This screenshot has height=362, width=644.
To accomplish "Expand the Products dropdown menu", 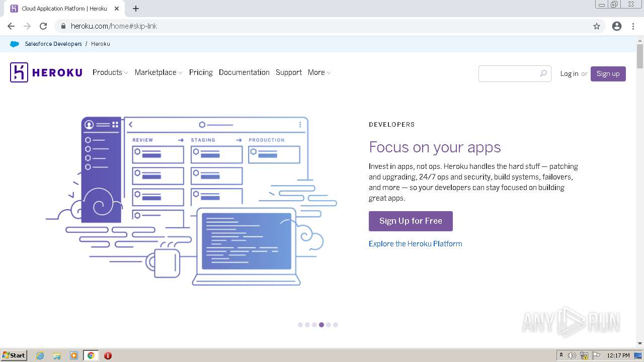I will pos(110,72).
